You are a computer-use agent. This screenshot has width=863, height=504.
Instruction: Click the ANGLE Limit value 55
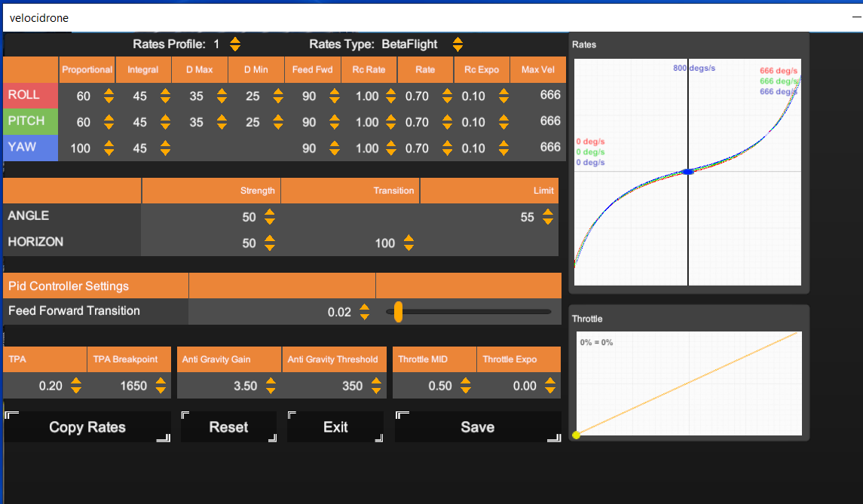pos(528,217)
